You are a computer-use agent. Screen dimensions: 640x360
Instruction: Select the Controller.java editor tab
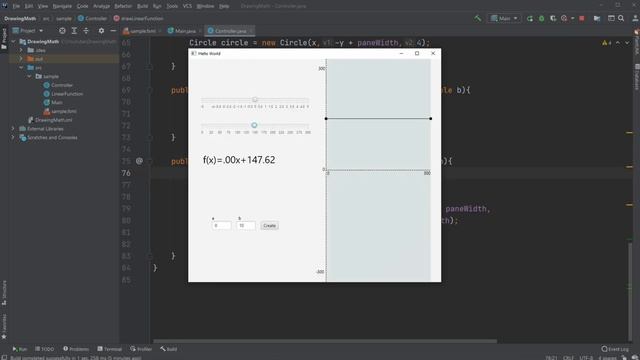pyautogui.click(x=230, y=31)
